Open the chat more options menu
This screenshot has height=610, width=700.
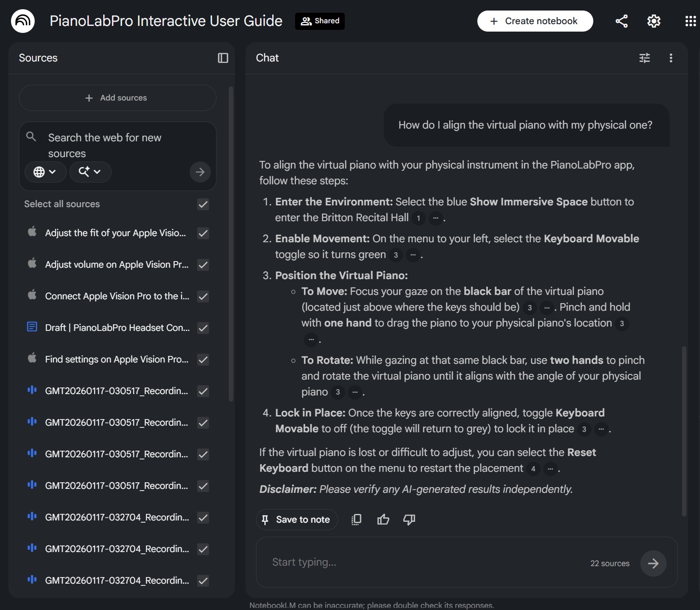(671, 58)
